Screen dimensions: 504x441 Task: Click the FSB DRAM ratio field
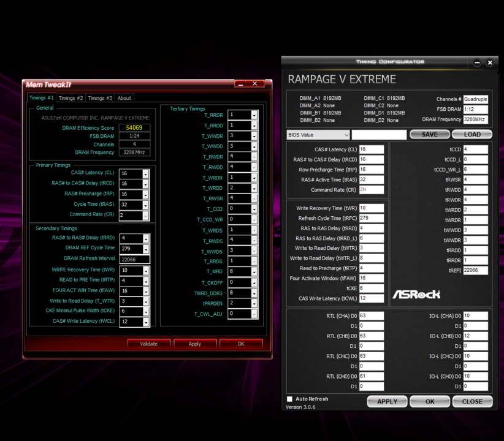tap(475, 109)
